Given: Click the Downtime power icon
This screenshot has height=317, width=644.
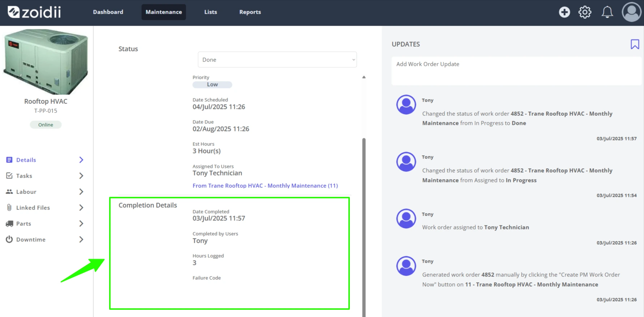Looking at the screenshot, I should tap(9, 239).
